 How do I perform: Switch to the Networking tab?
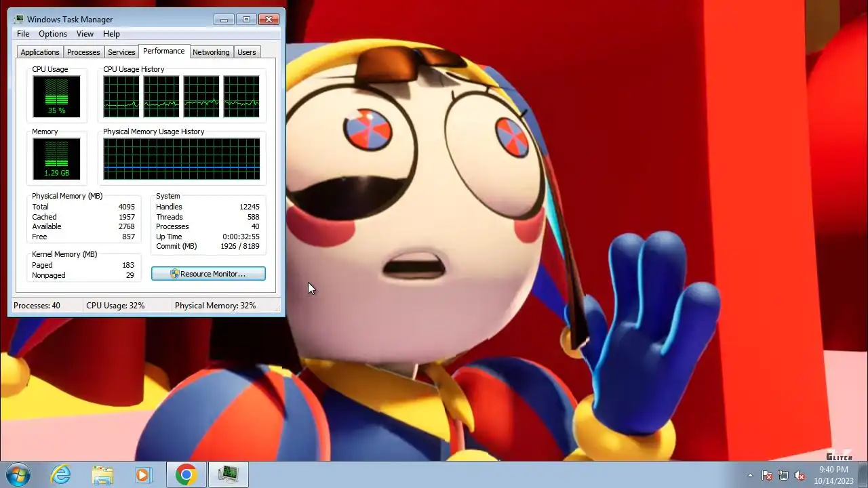211,52
